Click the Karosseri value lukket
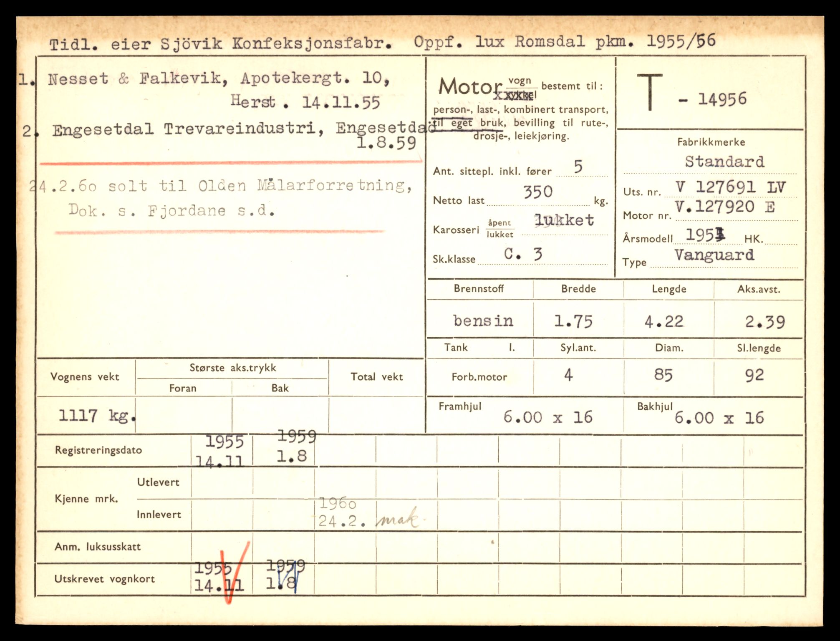840x641 pixels. [x=564, y=220]
